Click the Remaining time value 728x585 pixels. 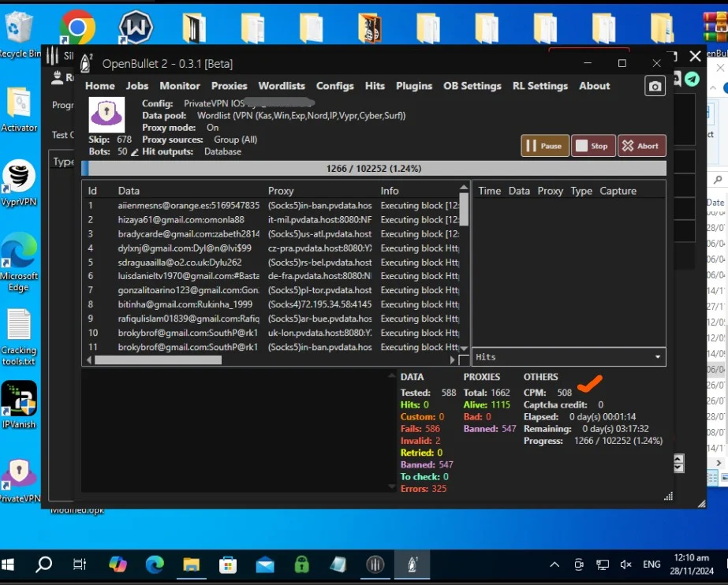615,429
